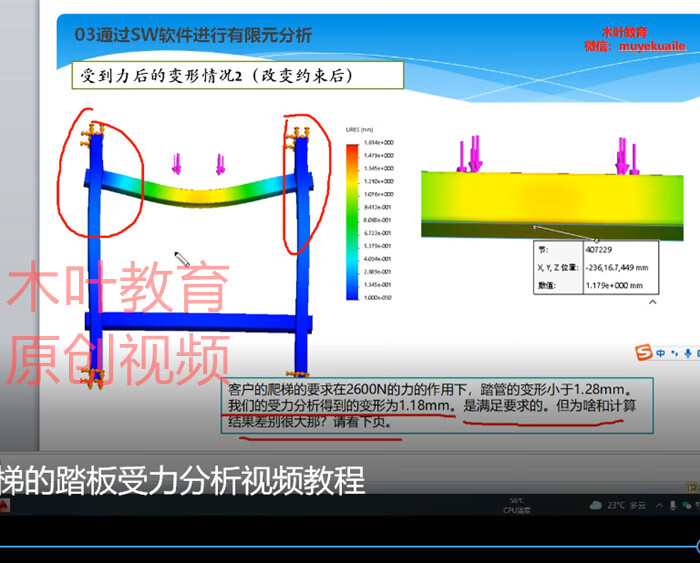The image size is (700, 563).
Task: Click the subtitle box 受到力后的变形情况2
Action: tap(238, 75)
